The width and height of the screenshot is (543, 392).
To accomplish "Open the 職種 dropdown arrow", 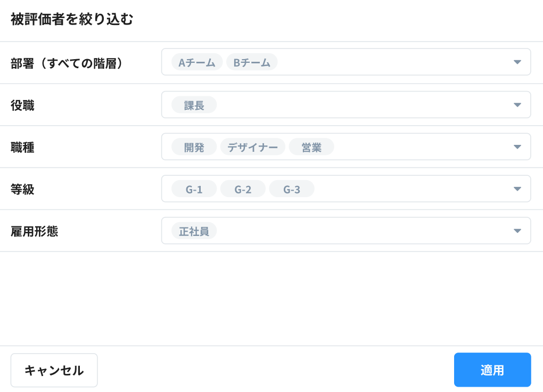I will [517, 146].
